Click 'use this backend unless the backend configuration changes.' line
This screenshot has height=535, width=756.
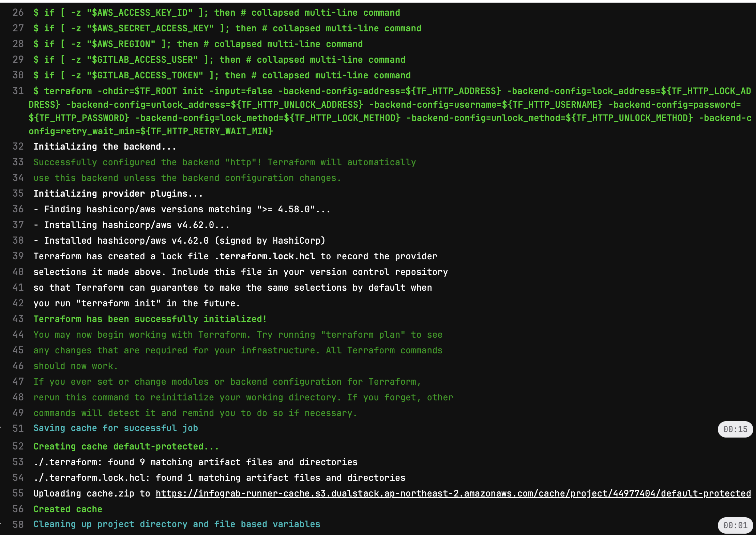point(187,178)
